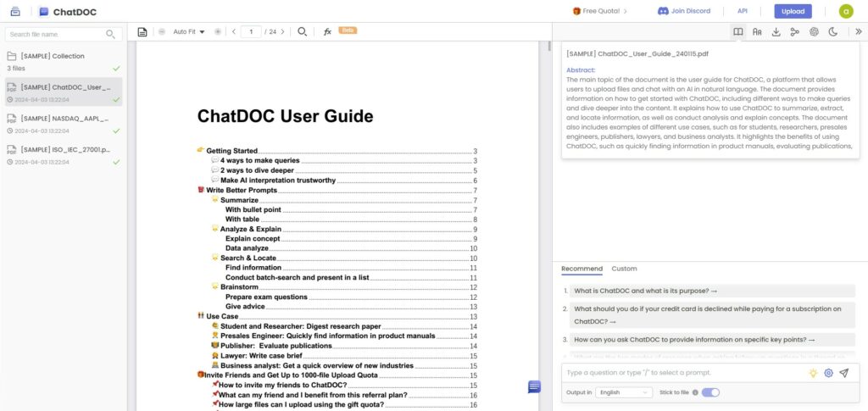This screenshot has width=868, height=411.
Task: Open the API menu link
Action: click(742, 11)
